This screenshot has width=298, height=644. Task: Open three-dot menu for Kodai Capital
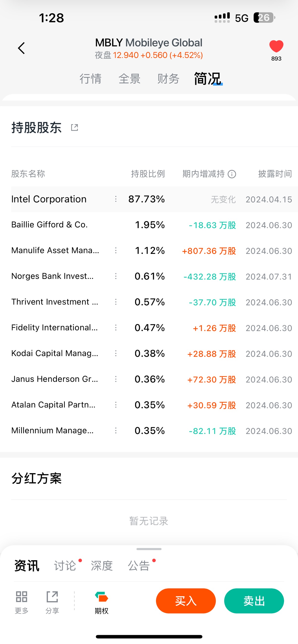pos(116,354)
